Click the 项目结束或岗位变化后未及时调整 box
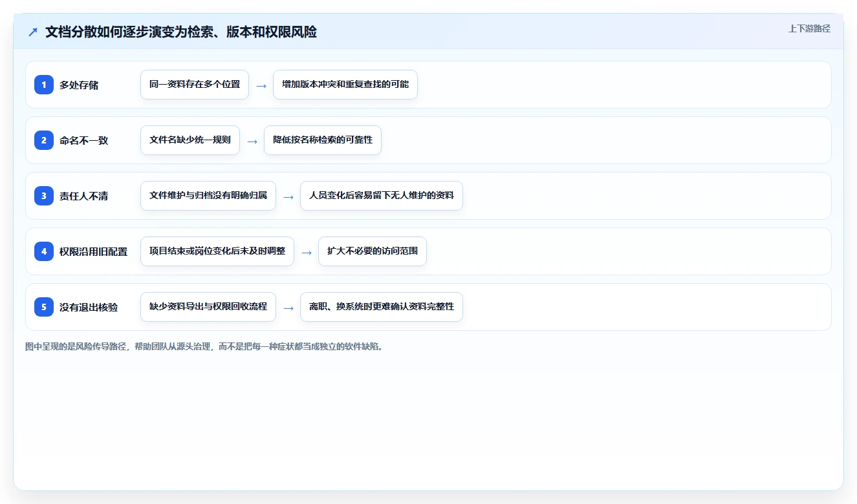This screenshot has width=857, height=504. 217,251
